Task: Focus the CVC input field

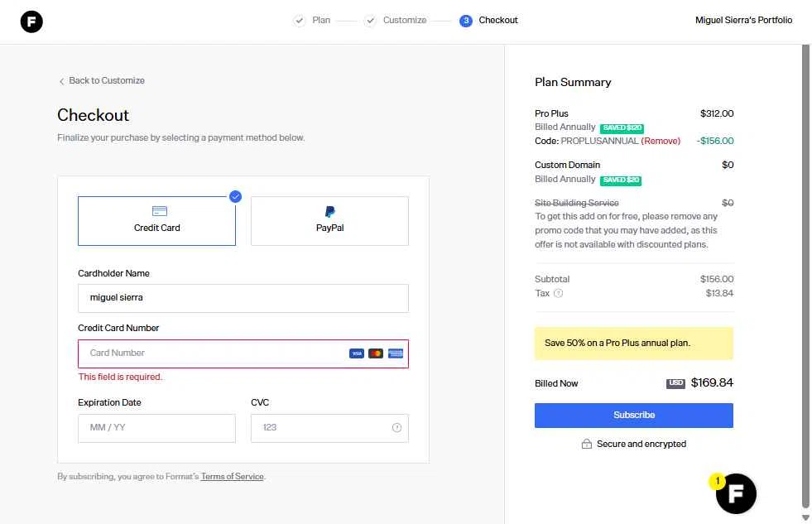Action: pos(330,428)
